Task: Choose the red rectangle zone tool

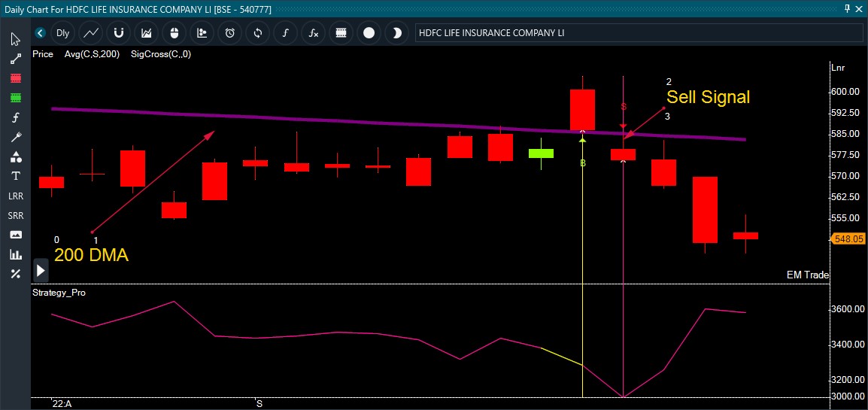Action: coord(16,78)
